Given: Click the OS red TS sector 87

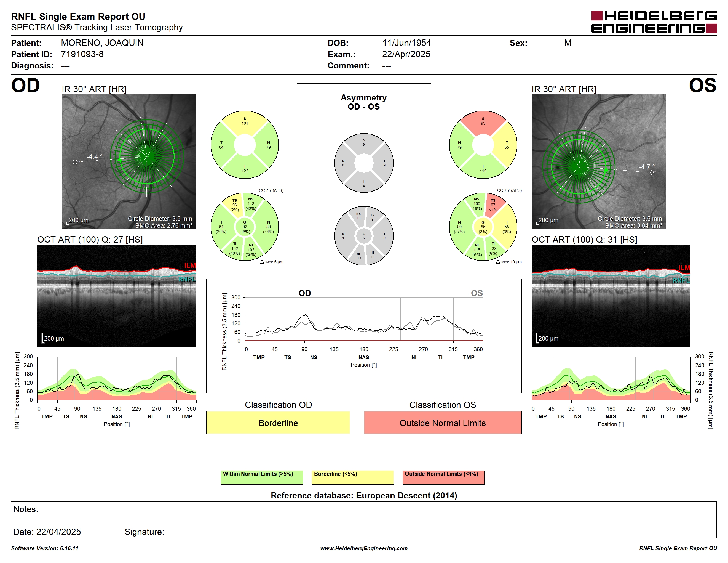Looking at the screenshot, I should [x=493, y=205].
